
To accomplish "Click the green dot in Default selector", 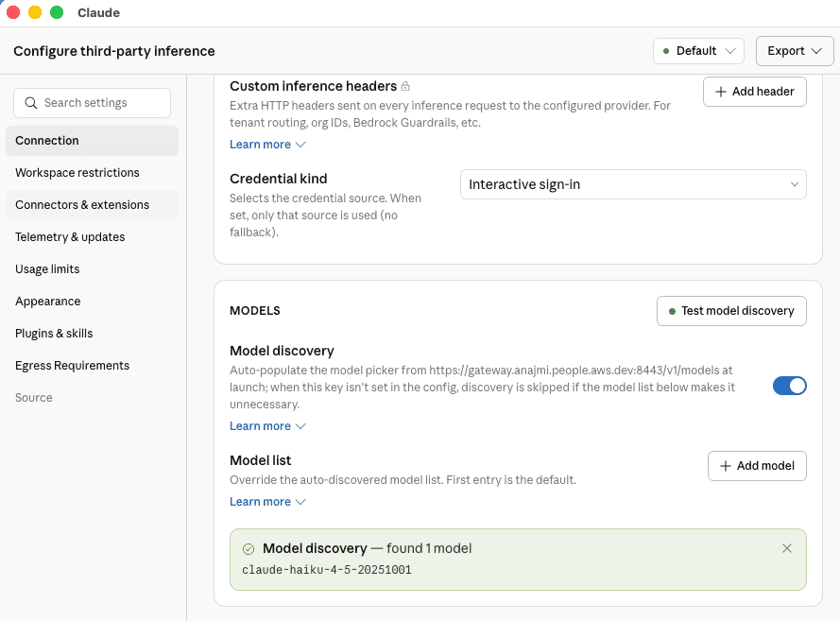I will tap(666, 51).
